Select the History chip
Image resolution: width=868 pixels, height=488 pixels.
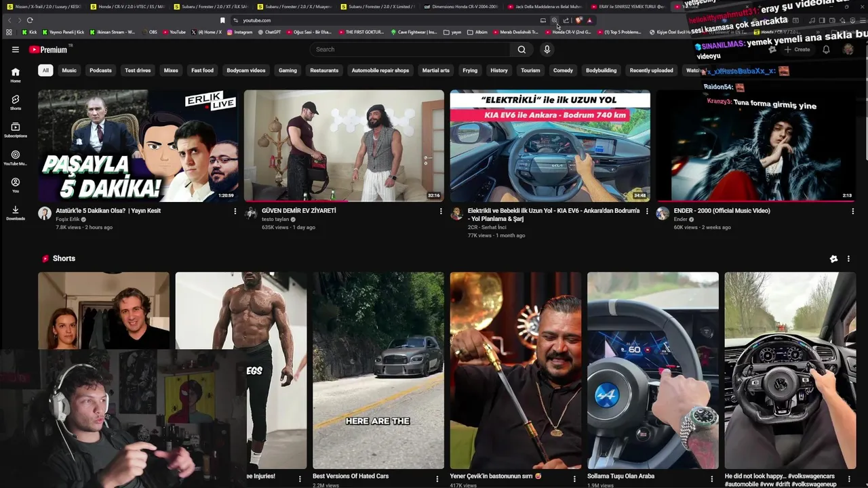[499, 70]
